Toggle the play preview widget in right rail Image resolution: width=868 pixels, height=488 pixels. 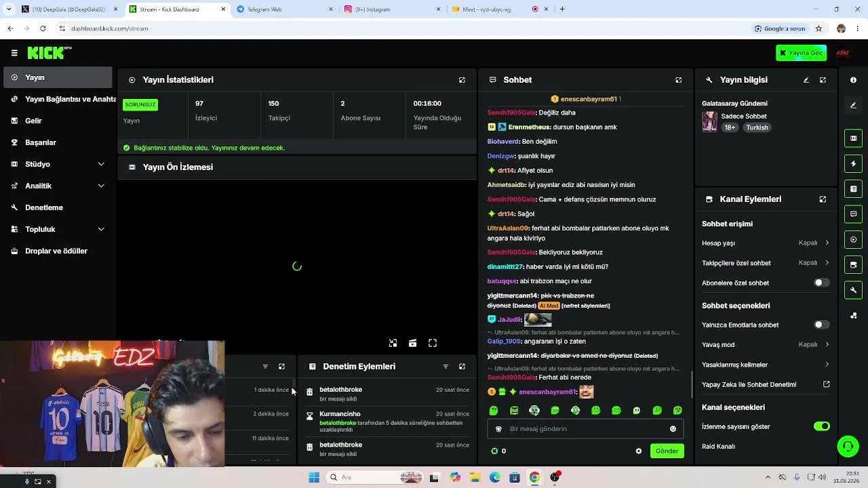tap(853, 239)
